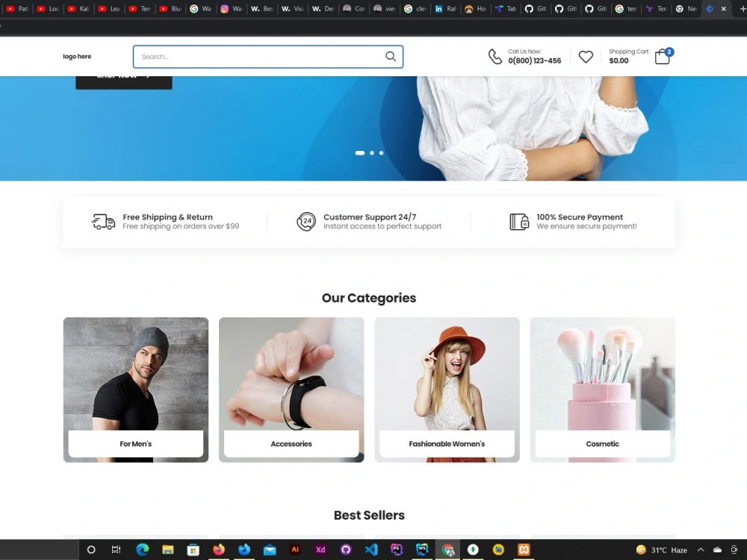Click the 'logo here' site logo

coord(77,56)
